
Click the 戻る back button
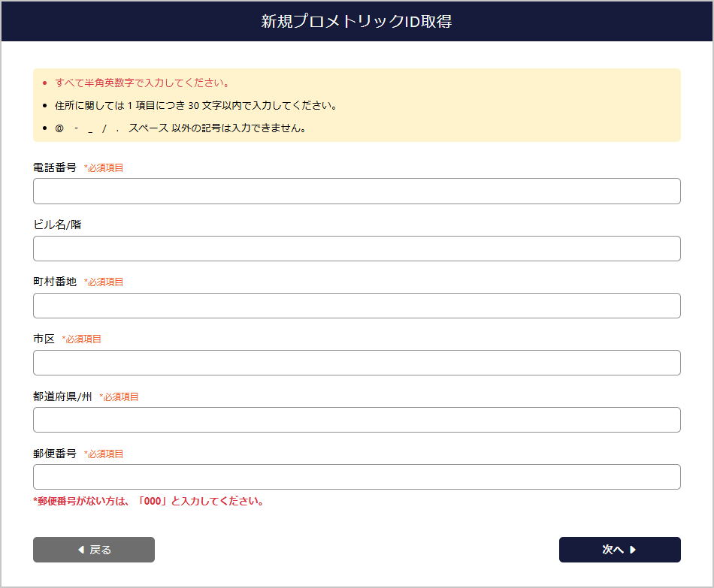tap(93, 549)
